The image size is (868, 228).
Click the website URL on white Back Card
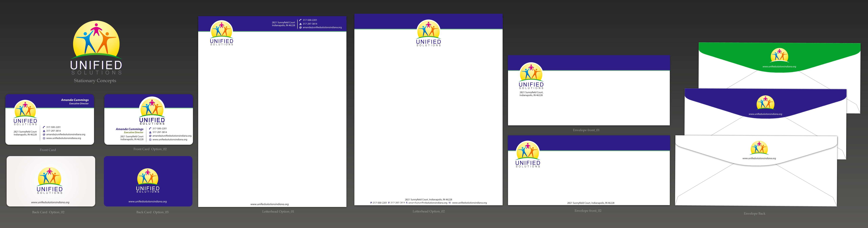pos(50,202)
